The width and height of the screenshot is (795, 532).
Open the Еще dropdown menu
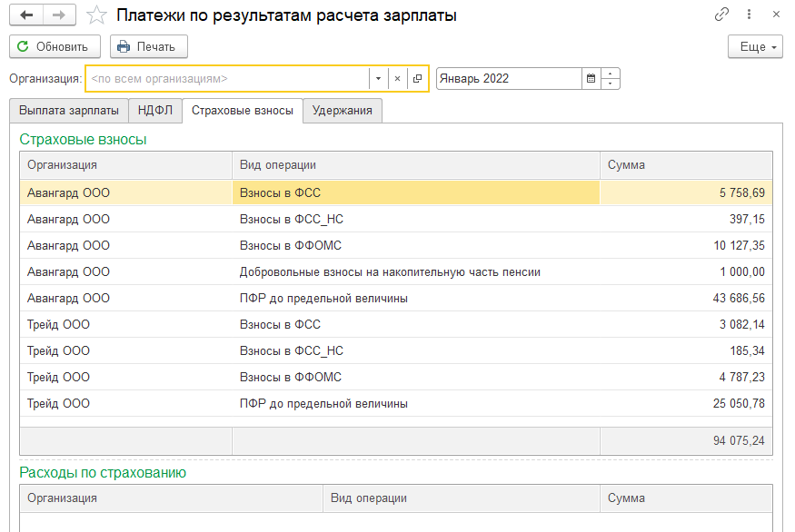(755, 47)
